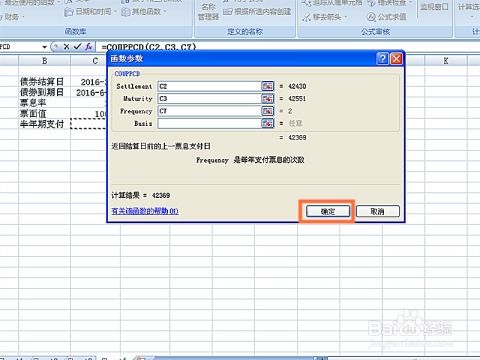Select the value cell beside 票面值
480x360 pixels.
point(89,114)
